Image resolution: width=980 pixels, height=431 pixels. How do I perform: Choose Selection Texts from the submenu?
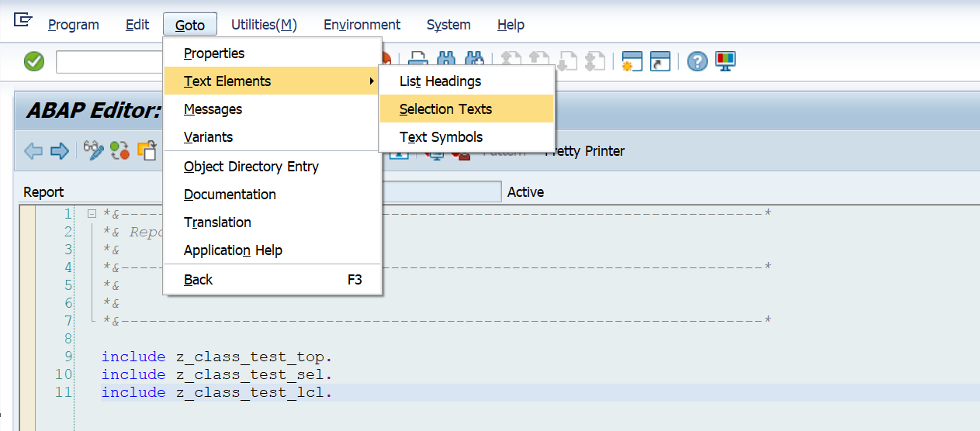point(467,109)
